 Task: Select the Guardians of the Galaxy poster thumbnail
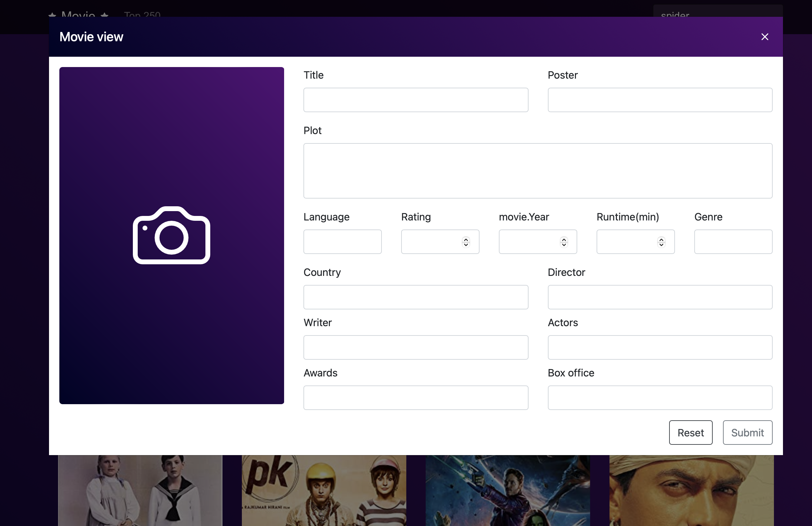(507, 491)
